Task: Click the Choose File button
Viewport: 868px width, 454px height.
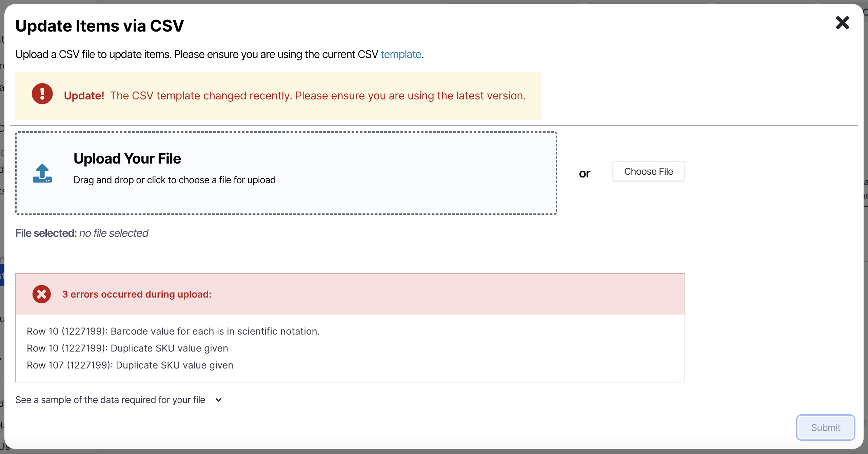Action: coord(648,171)
